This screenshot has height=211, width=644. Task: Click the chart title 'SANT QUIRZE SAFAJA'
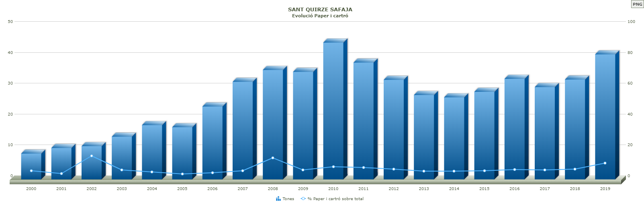[320, 9]
